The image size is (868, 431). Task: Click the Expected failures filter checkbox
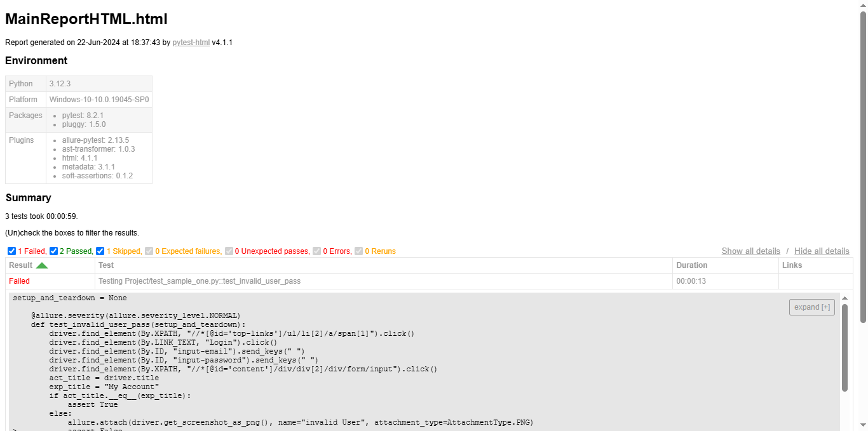[149, 251]
